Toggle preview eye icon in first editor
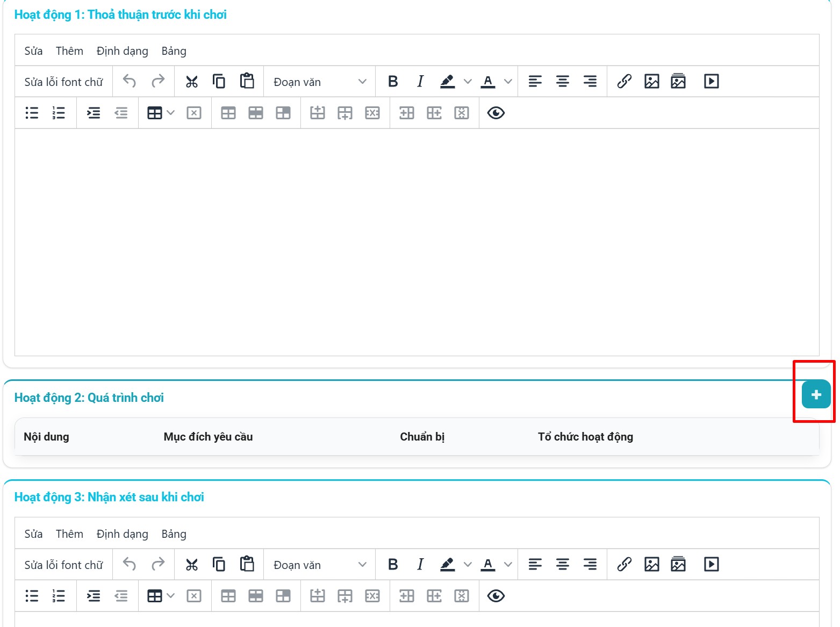This screenshot has width=840, height=627. [x=496, y=113]
